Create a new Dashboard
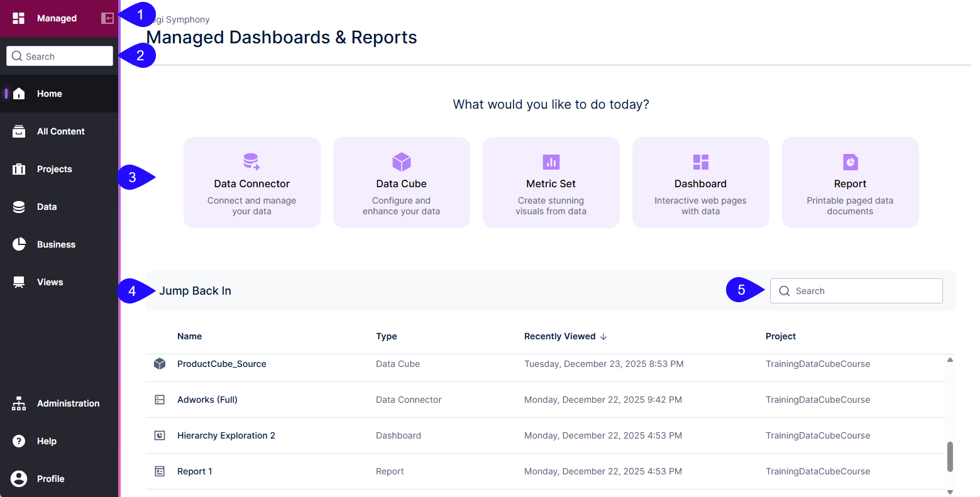 click(x=700, y=182)
